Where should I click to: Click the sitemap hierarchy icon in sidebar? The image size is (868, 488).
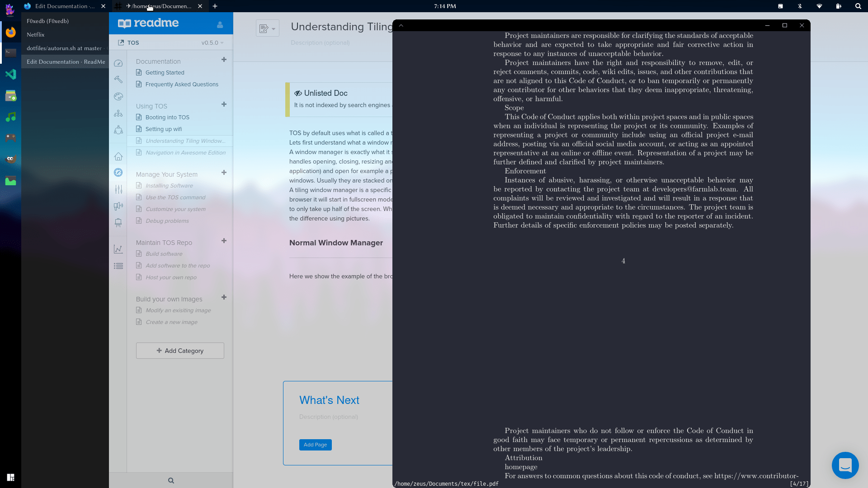(x=118, y=113)
